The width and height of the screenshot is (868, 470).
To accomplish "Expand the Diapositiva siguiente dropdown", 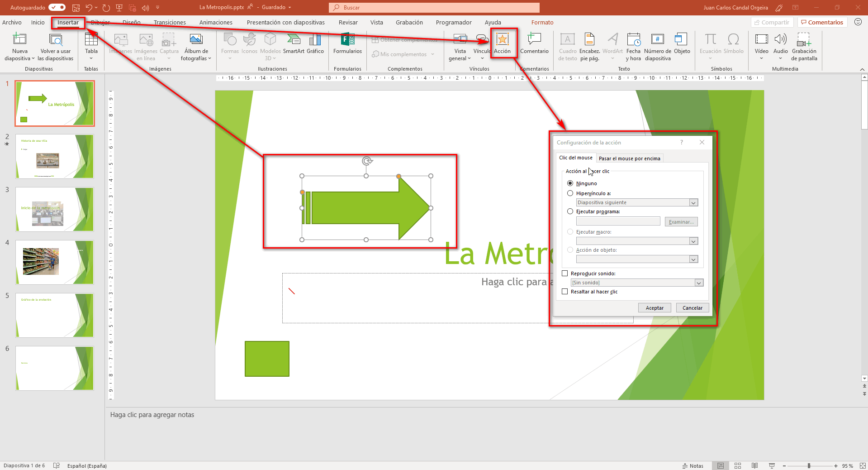I will coord(693,203).
